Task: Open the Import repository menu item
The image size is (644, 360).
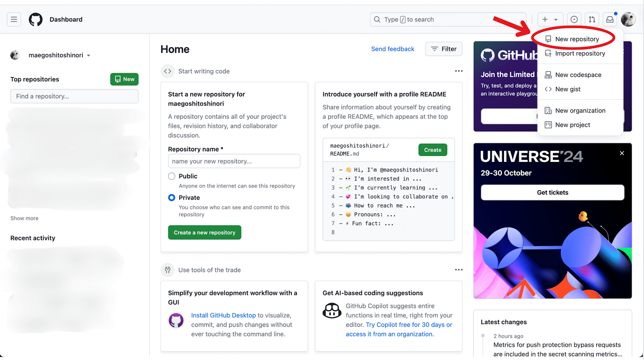Action: (x=580, y=53)
